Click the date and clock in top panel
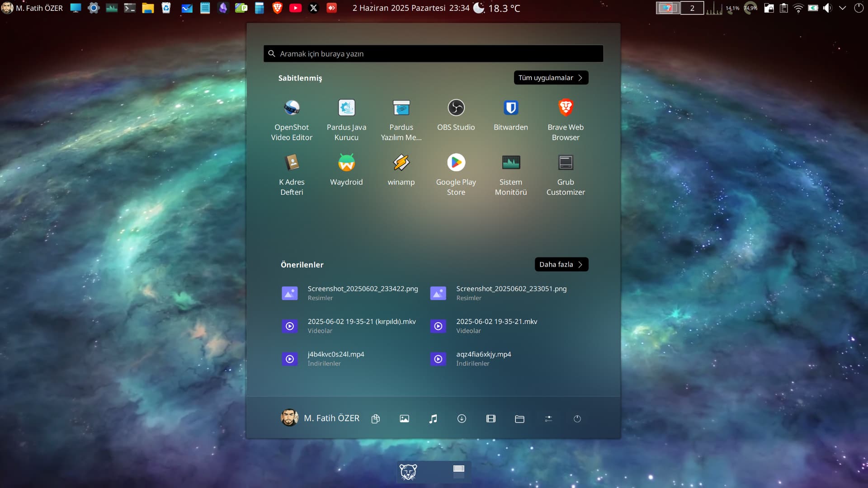Screen dimensions: 868x488 click(x=411, y=8)
